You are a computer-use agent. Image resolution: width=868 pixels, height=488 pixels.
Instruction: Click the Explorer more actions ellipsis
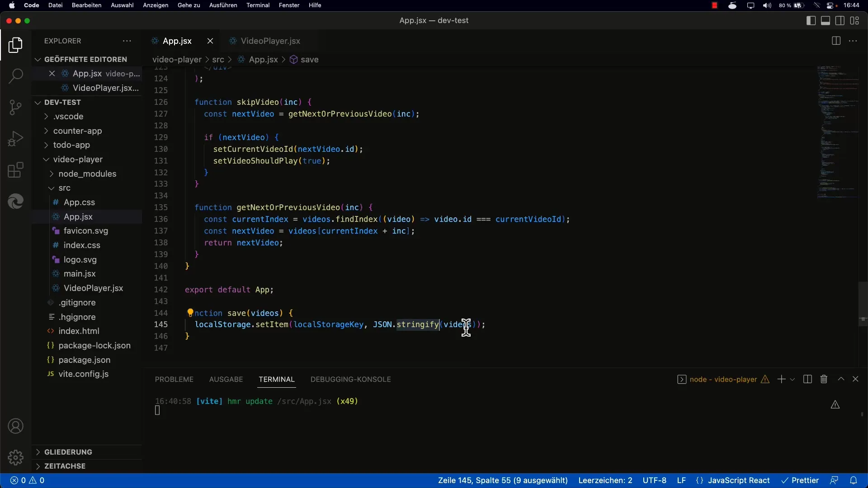(x=127, y=41)
